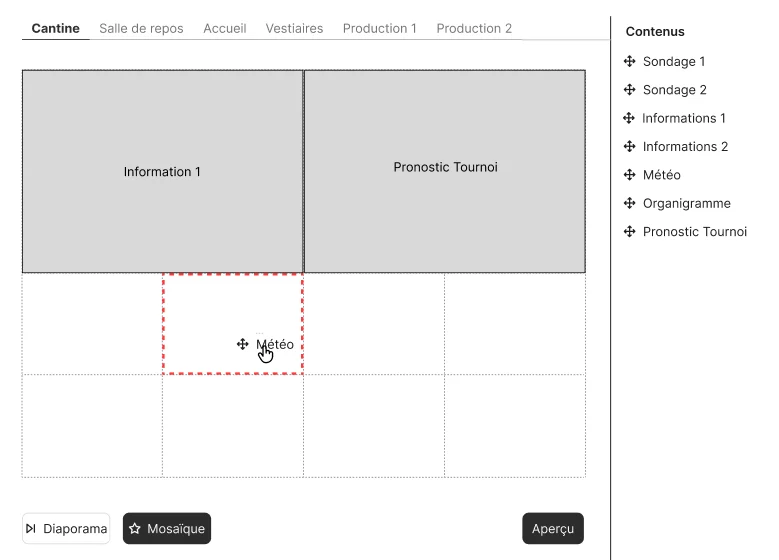Viewport: 779px width, 560px height.
Task: Click the move handle icon beside Informations 2
Action: pos(629,146)
